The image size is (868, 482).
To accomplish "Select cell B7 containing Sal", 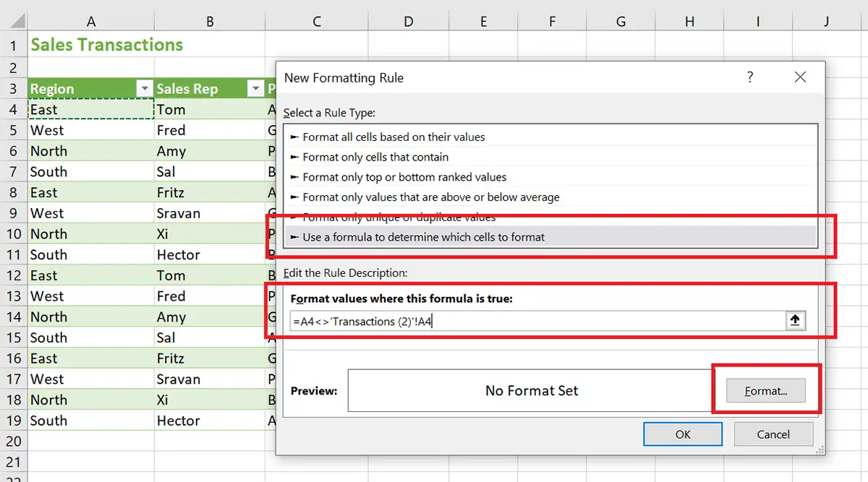I will (x=210, y=172).
